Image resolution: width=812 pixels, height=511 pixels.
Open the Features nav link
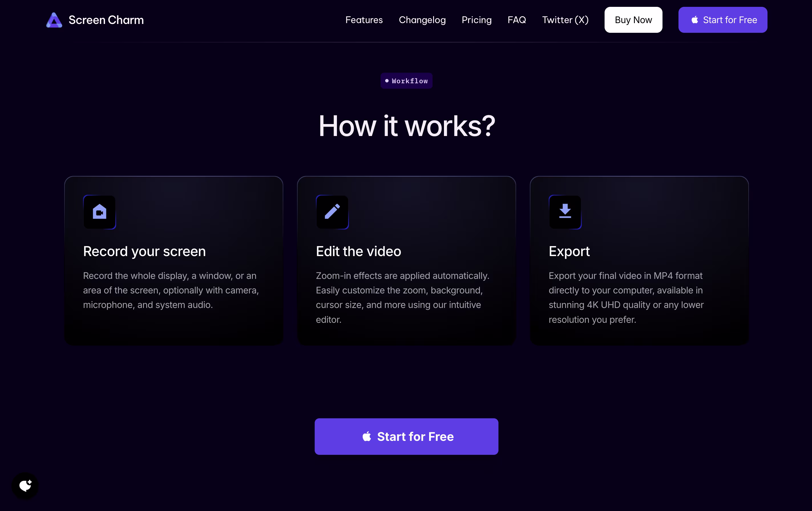click(x=364, y=20)
